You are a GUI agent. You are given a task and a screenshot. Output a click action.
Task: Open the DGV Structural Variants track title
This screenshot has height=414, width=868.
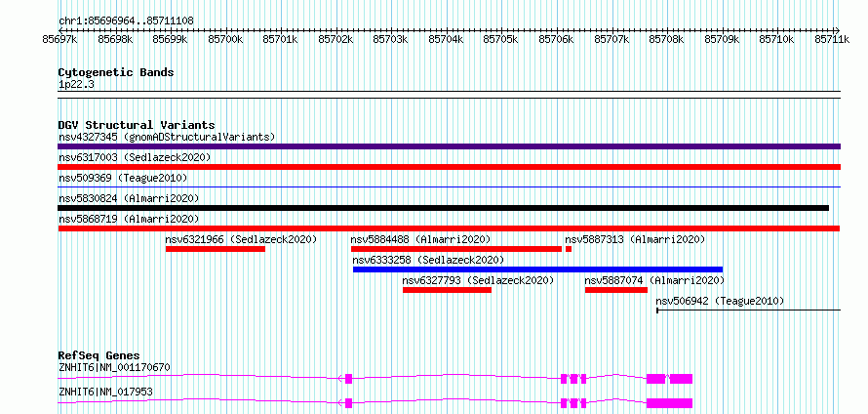[x=137, y=125]
